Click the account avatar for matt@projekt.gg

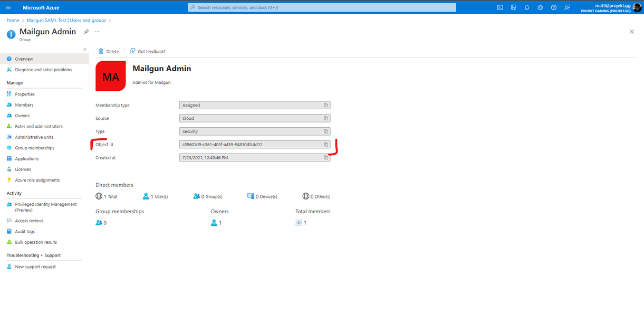637,7
